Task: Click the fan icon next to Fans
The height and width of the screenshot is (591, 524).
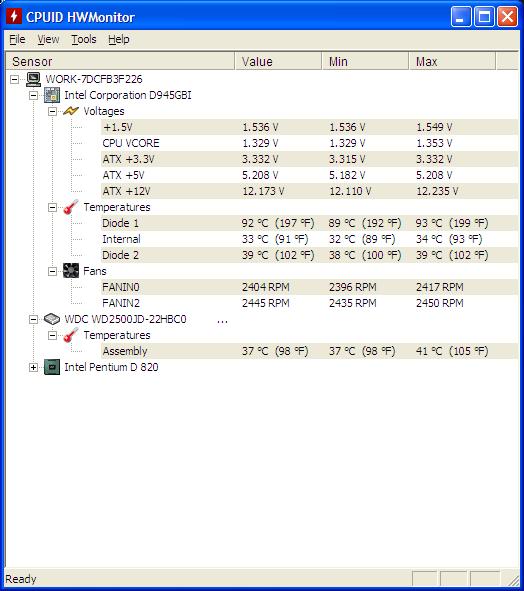Action: click(71, 271)
